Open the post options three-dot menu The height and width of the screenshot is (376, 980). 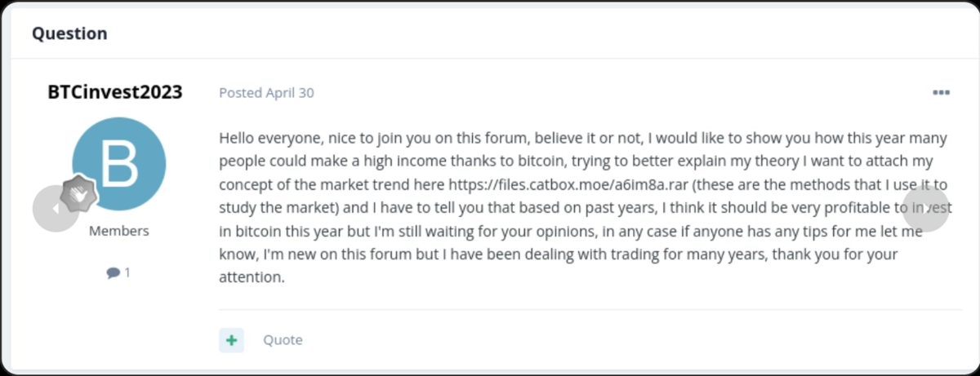(x=941, y=93)
